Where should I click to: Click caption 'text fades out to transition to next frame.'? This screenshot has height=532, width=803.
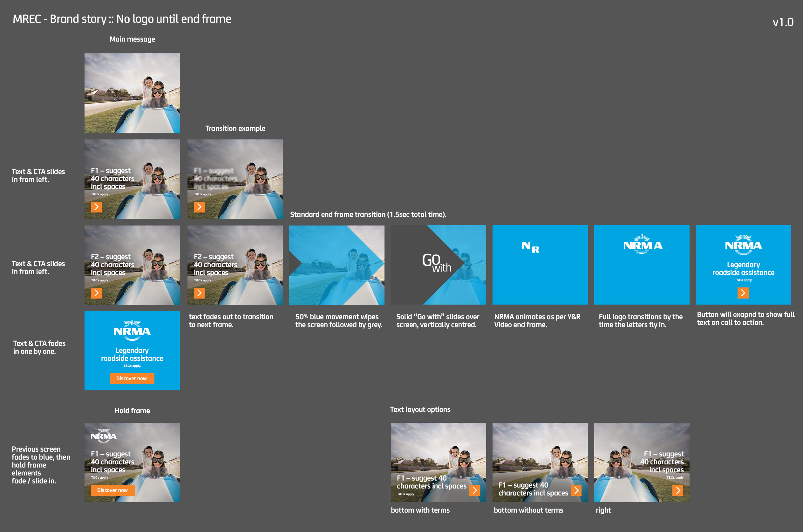231,320
